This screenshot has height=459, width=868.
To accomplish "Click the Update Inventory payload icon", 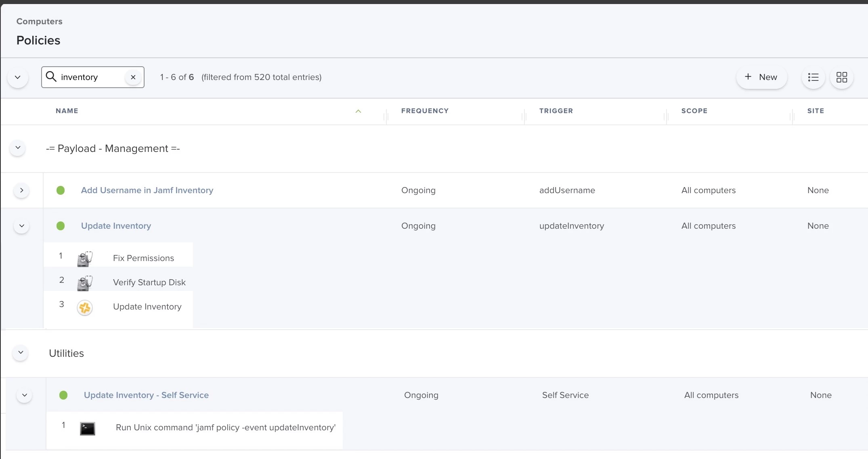I will (85, 308).
